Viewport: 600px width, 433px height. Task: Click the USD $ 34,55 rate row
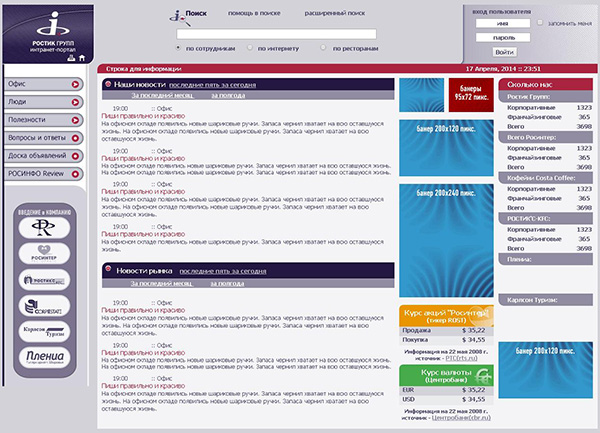point(447,399)
